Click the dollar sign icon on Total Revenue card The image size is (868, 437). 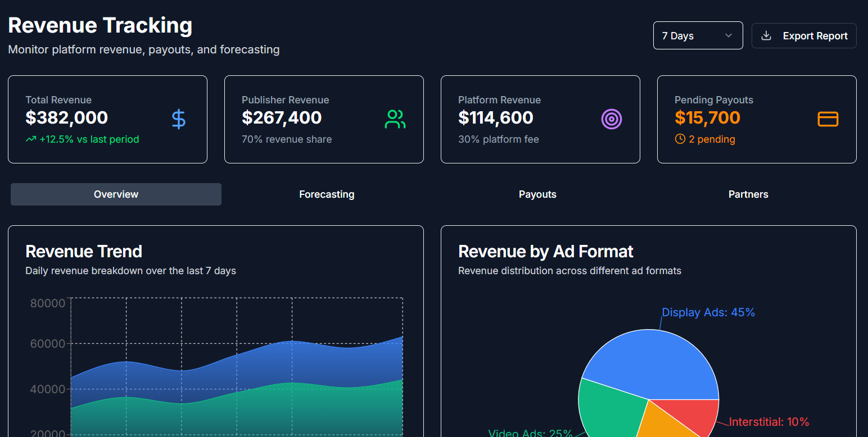pos(178,119)
